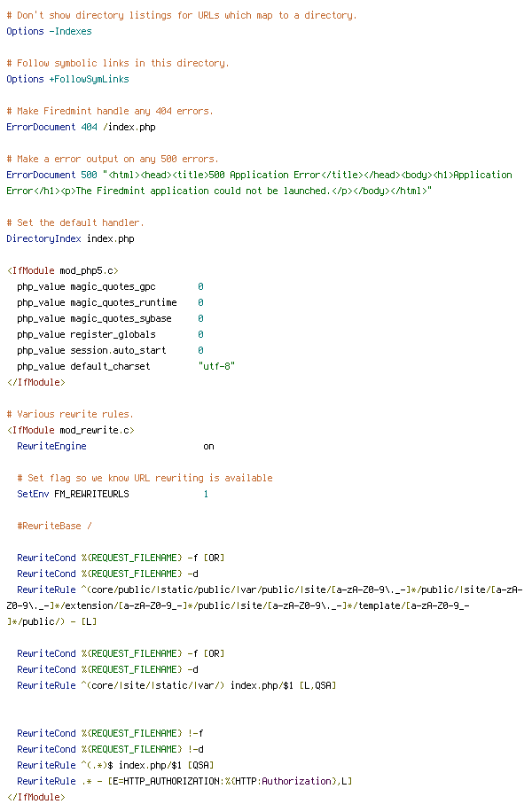Click '!-f' condition flag
This screenshot has height=812, width=532.
click(195, 733)
